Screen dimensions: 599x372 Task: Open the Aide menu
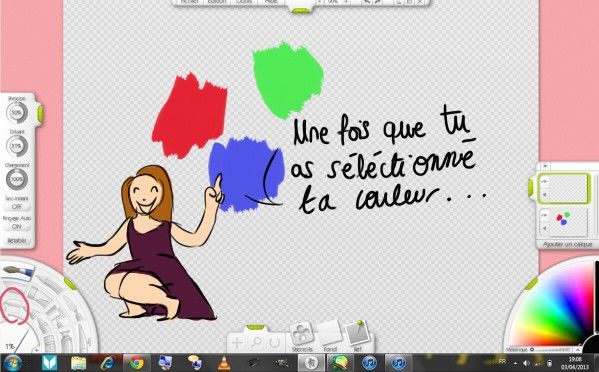271,2
